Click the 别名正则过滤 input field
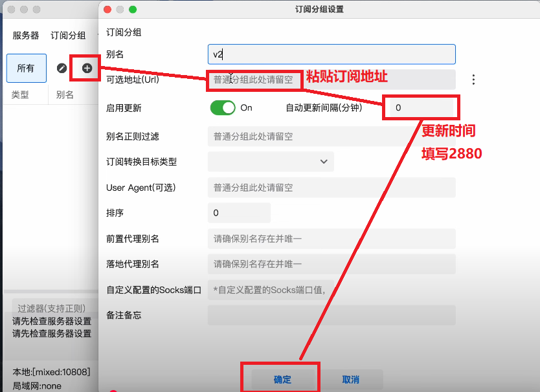 [x=332, y=136]
